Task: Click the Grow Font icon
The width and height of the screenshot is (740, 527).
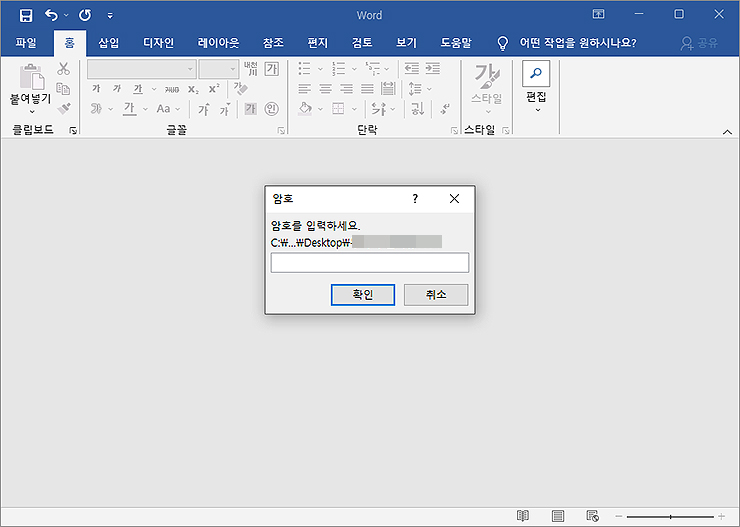Action: pos(203,109)
